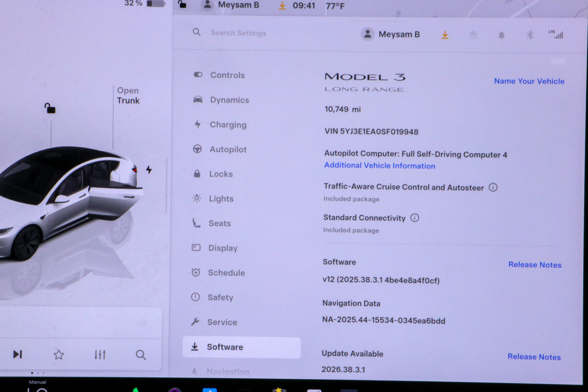The height and width of the screenshot is (392, 588).
Task: Select the highlighted Software menu item
Action: 241,347
